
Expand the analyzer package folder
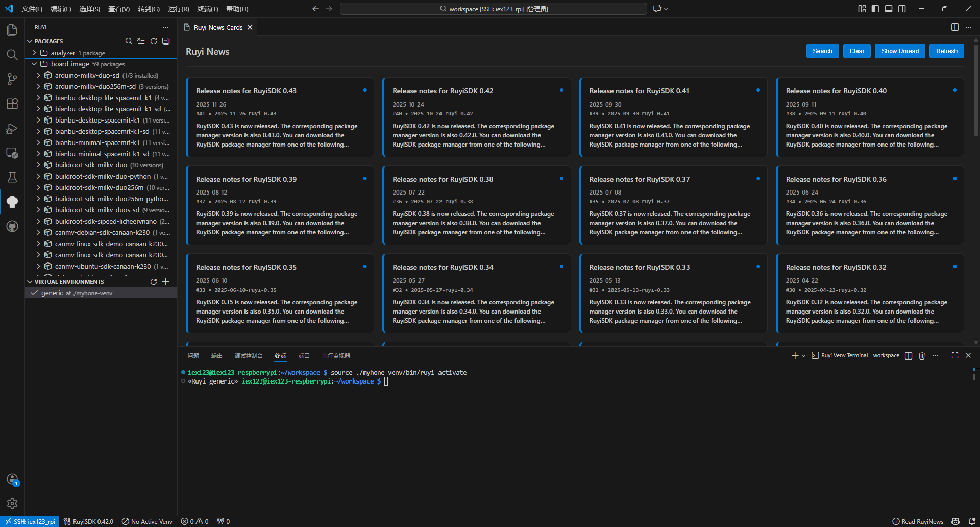point(34,53)
